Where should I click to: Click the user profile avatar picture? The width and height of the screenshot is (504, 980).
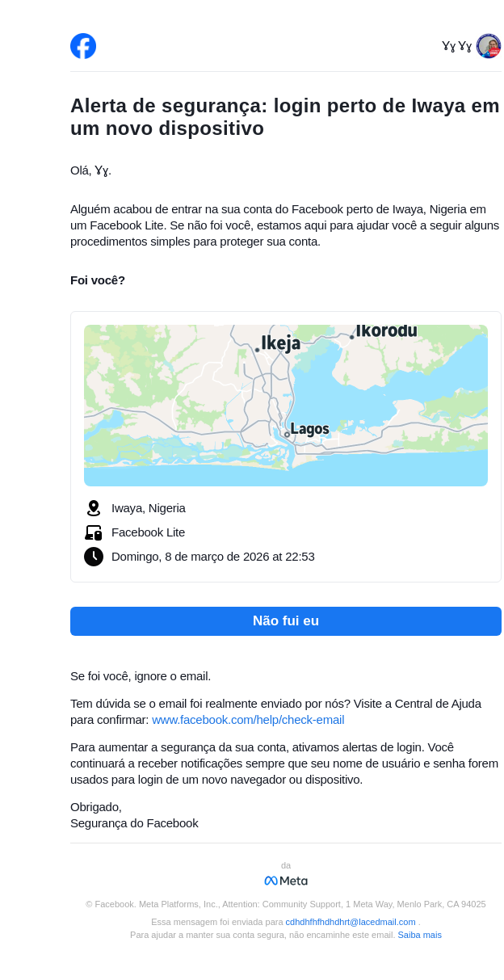click(x=489, y=46)
